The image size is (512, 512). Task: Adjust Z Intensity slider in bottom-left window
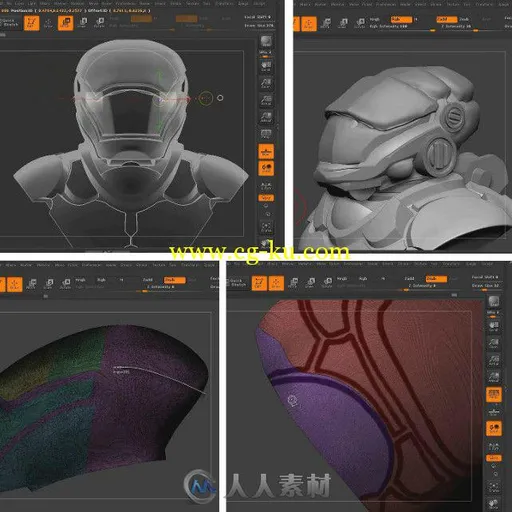tap(170, 289)
